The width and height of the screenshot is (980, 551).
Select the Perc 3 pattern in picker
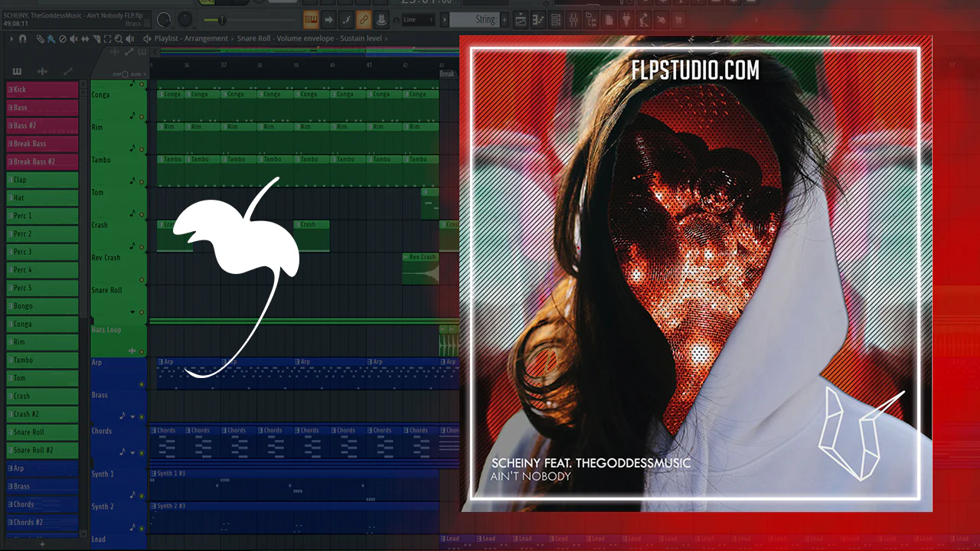click(x=42, y=252)
